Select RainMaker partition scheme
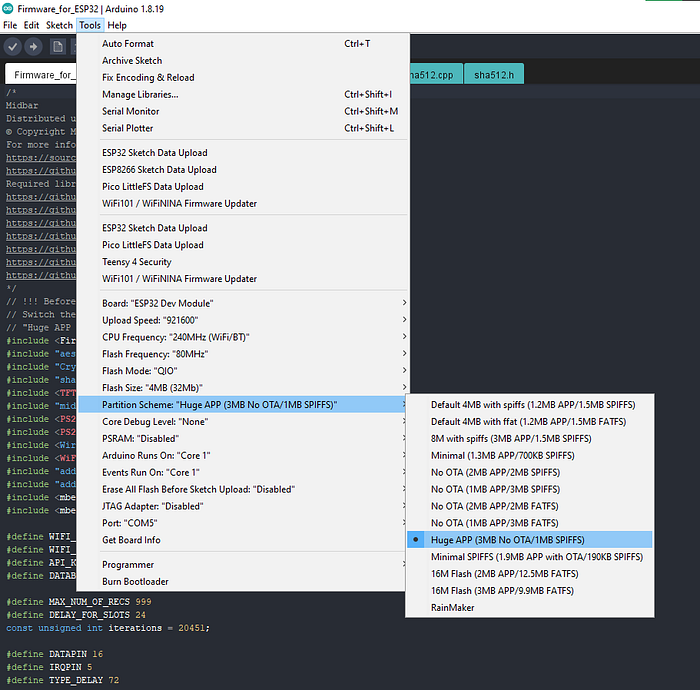This screenshot has width=700, height=690. click(x=530, y=608)
